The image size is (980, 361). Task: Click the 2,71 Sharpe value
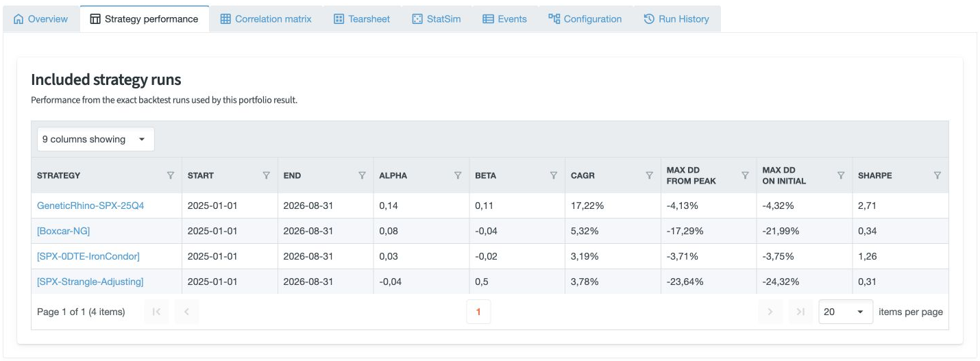[x=867, y=206]
